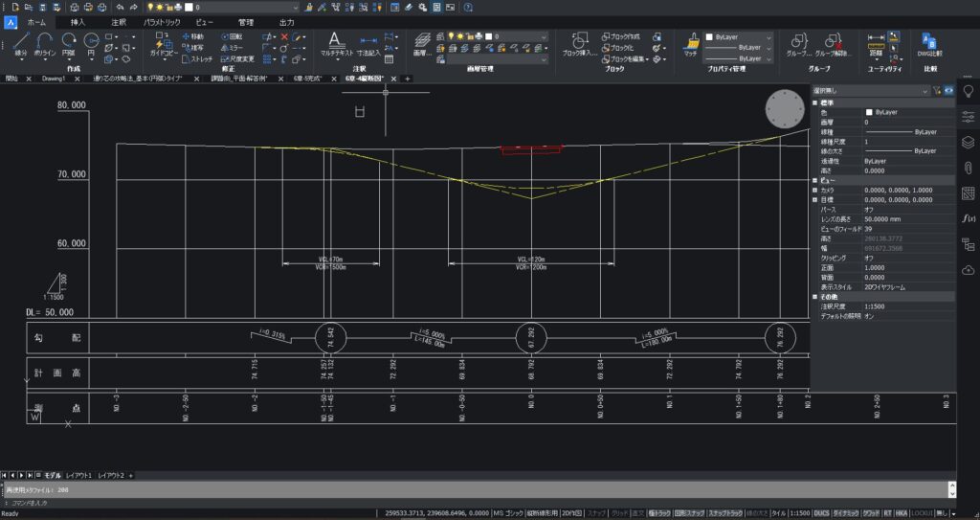Select the 円弧 (Arc) tool
The image size is (980, 520).
(68, 45)
